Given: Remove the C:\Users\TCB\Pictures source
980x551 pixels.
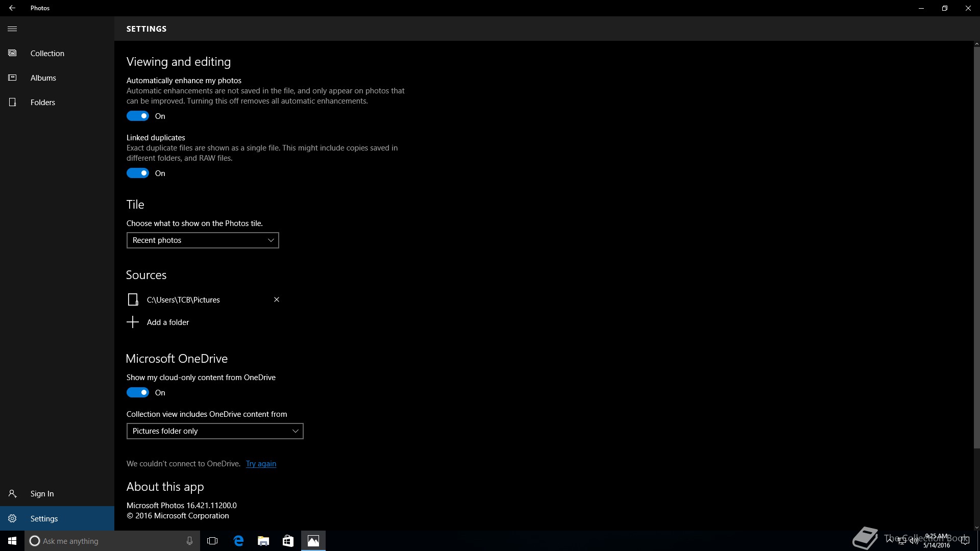Looking at the screenshot, I should 277,299.
